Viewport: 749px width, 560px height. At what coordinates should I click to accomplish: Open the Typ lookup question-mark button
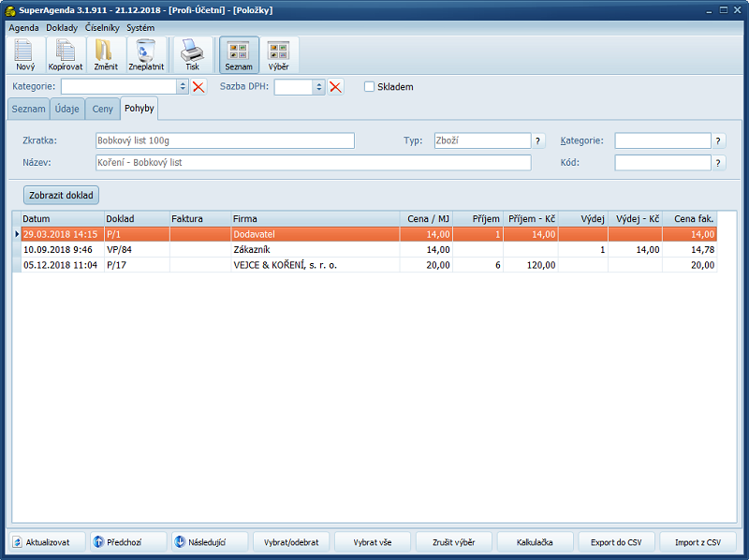point(537,141)
